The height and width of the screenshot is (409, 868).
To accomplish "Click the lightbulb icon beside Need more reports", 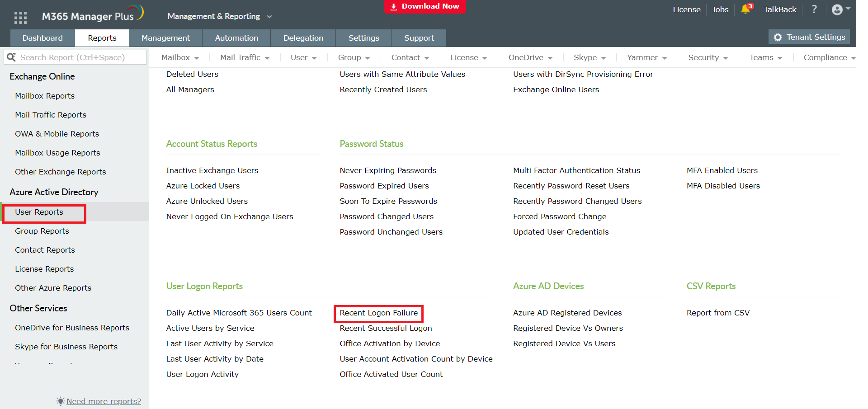I will [60, 401].
